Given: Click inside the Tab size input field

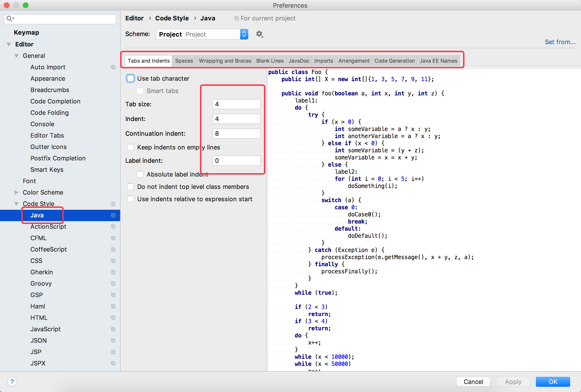Looking at the screenshot, I should [236, 104].
